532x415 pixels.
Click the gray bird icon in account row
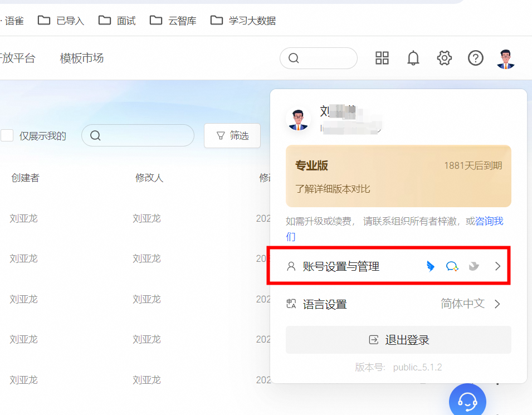coord(474,266)
